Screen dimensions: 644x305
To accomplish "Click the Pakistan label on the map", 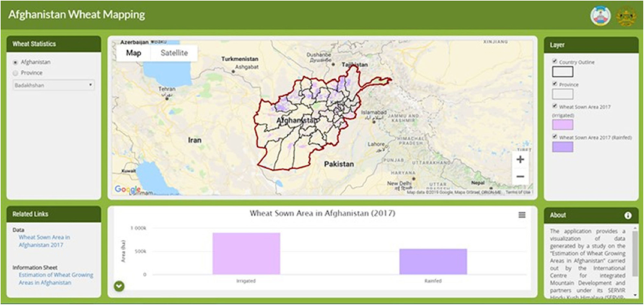I will click(339, 165).
